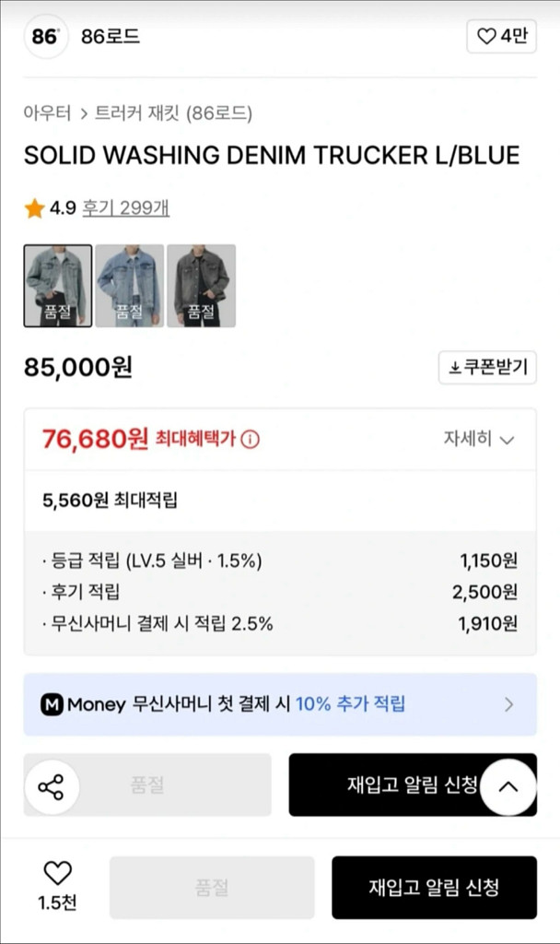Collapse the page using the circular up arrow
The image size is (560, 944).
pos(506,786)
